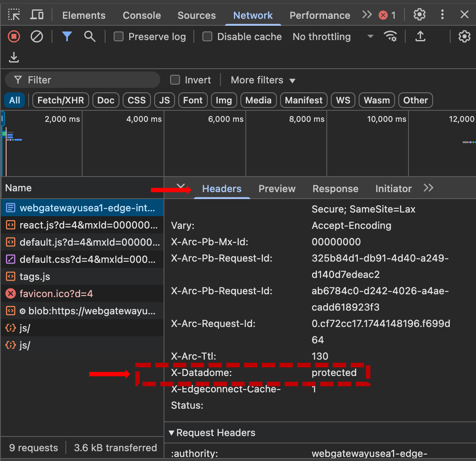Switch to the Performance tab
The width and height of the screenshot is (476, 461).
[320, 15]
